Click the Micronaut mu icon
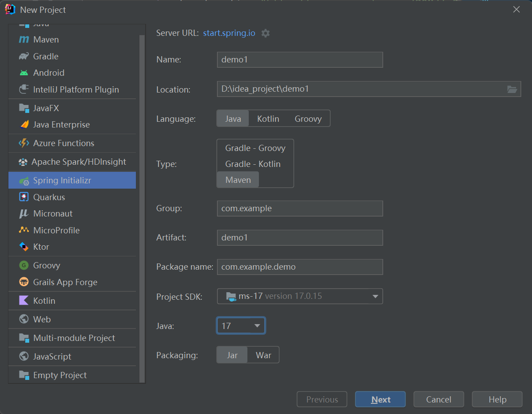The image size is (532, 414). [x=24, y=214]
